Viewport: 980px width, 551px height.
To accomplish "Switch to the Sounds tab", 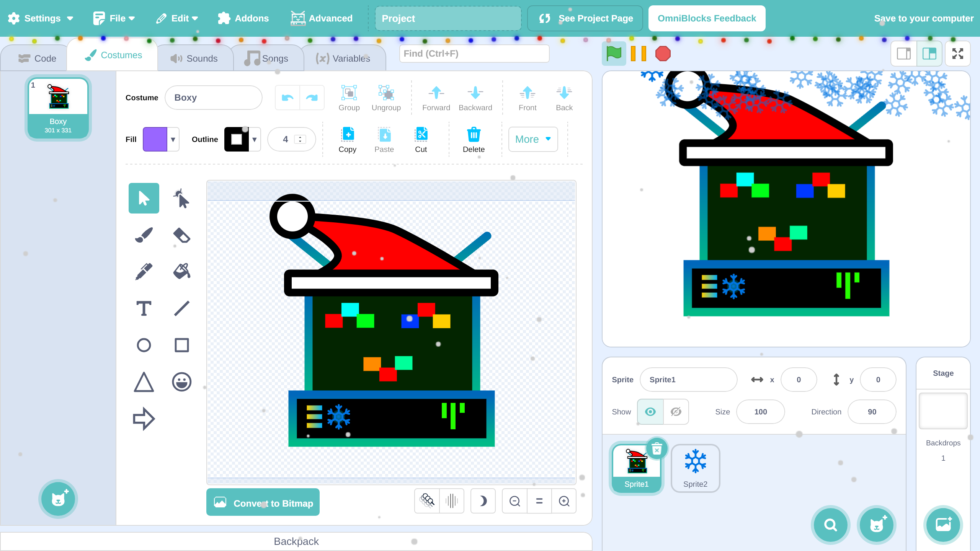I will 194,58.
